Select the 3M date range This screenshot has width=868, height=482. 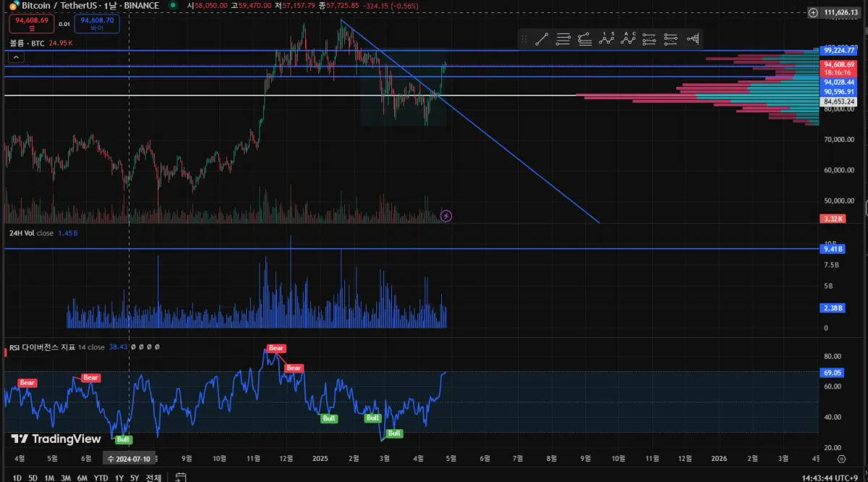click(x=66, y=478)
